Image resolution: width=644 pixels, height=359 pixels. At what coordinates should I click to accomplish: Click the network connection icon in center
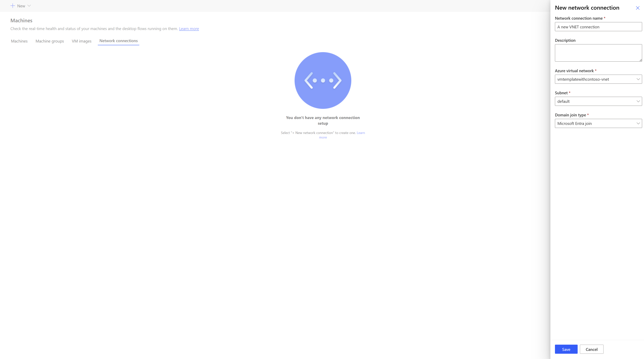pos(323,80)
